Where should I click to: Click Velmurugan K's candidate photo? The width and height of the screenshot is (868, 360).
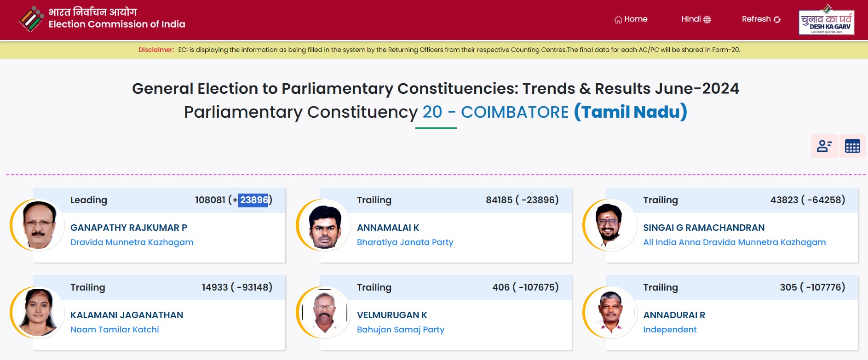pyautogui.click(x=325, y=313)
